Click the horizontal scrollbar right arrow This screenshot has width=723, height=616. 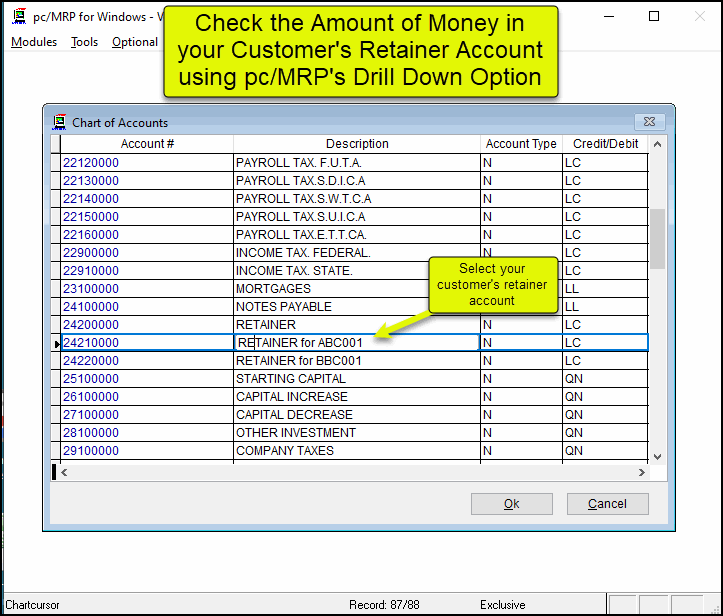click(x=641, y=472)
